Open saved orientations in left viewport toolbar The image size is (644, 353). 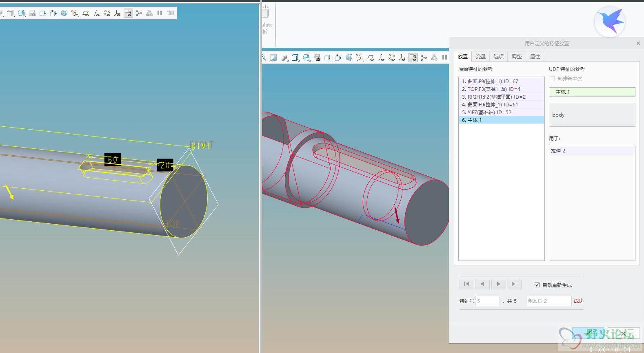tap(21, 13)
